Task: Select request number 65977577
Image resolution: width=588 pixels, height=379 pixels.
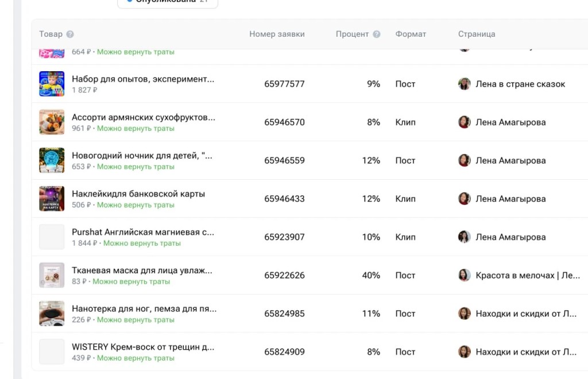Action: click(284, 84)
